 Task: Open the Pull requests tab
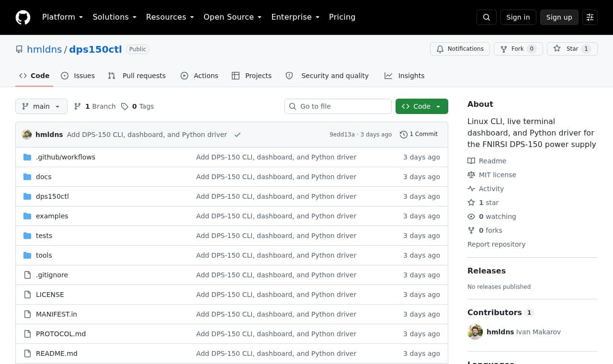(137, 76)
